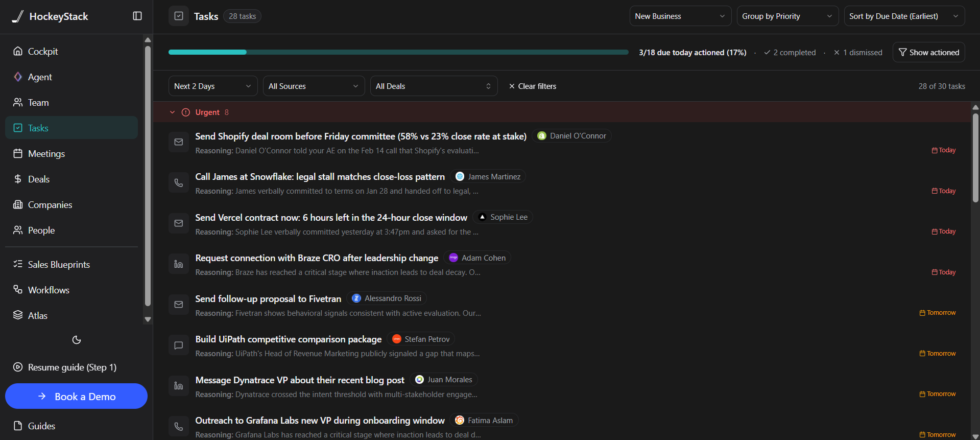Click Sophie Lee contact chip
Screen dimensions: 980x440
pos(503,217)
